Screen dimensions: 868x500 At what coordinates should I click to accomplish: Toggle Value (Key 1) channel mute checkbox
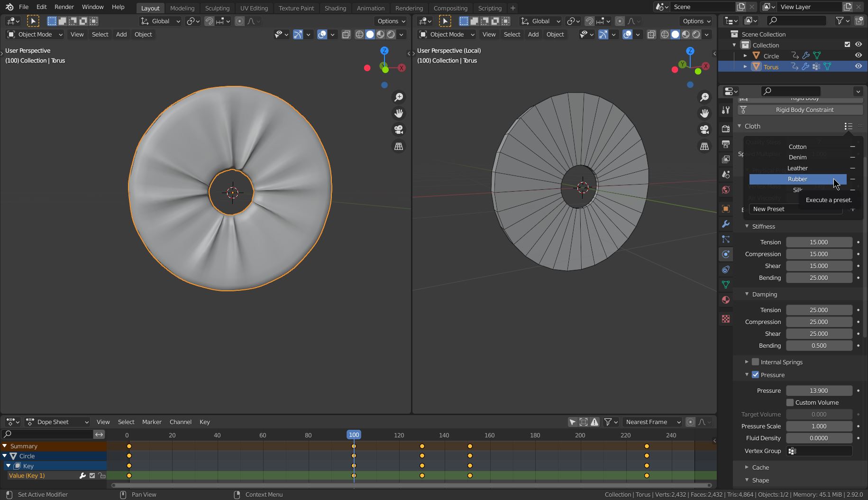tap(92, 475)
